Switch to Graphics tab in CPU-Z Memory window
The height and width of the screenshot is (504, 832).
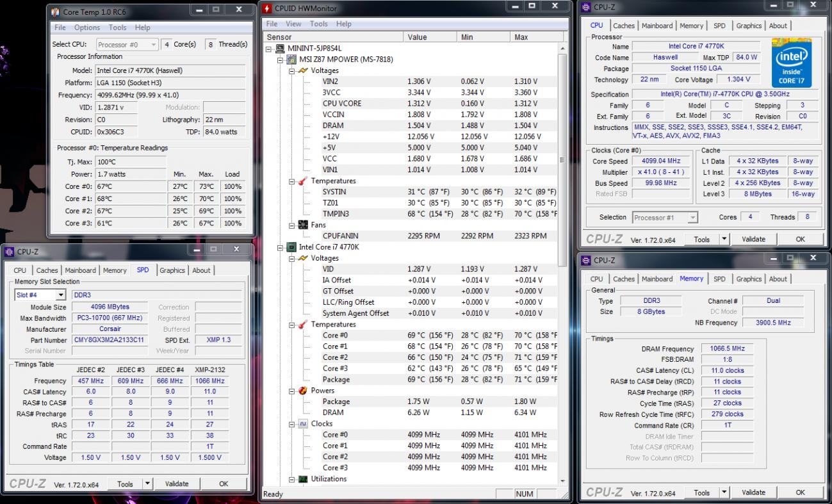749,279
